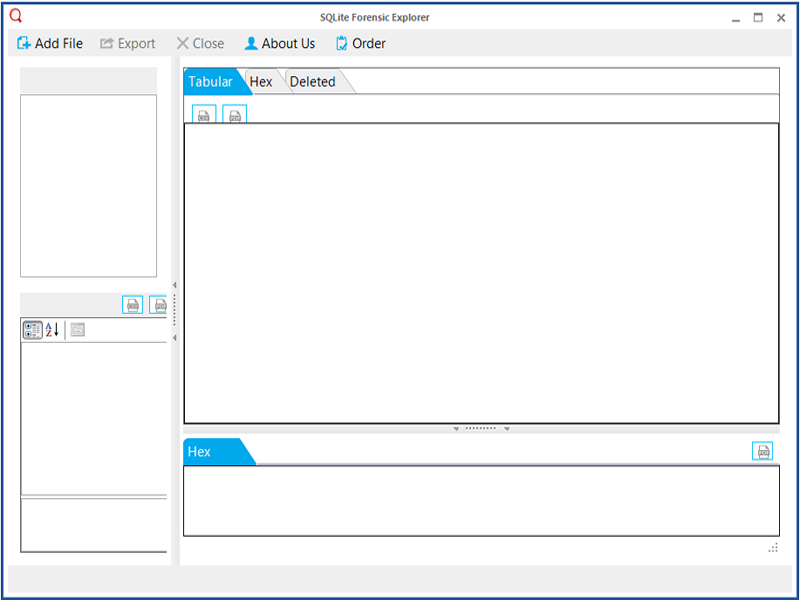800x600 pixels.
Task: Click the dotted grip on horizontal splitter
Action: pos(481,428)
